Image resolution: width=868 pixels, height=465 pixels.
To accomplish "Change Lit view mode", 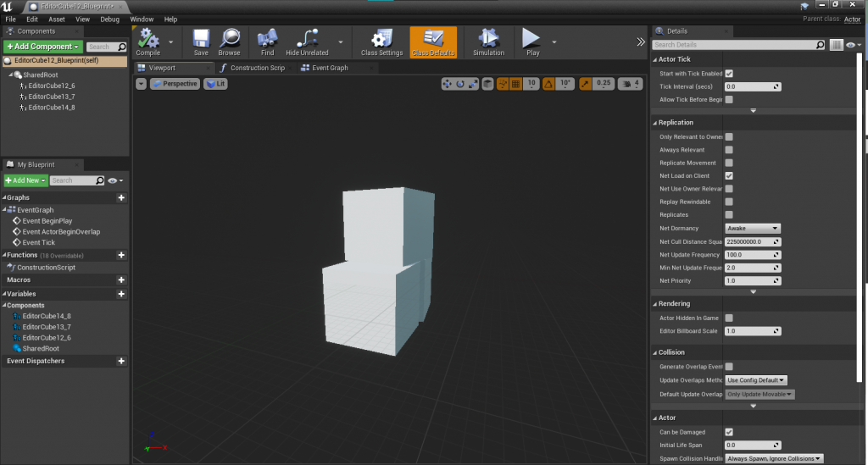I will 215,84.
